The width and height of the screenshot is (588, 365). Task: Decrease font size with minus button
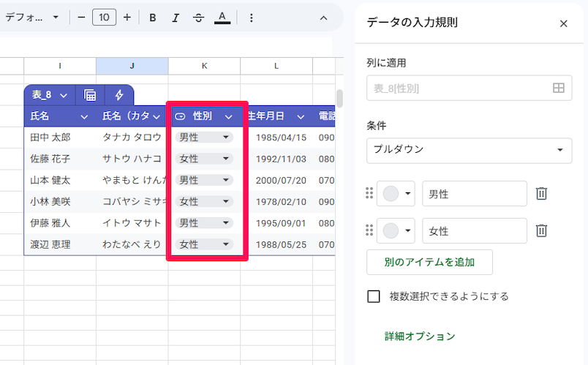pos(81,18)
